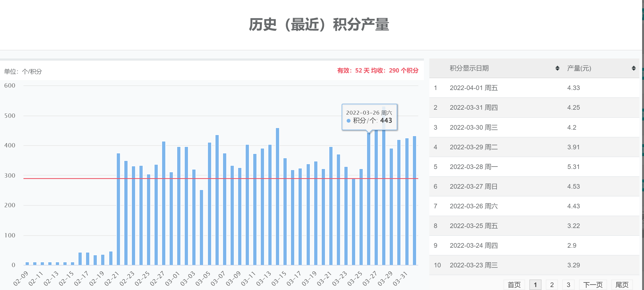This screenshot has height=290, width=644.
Task: Click the 03-31 x-axis label
Action: 400,278
